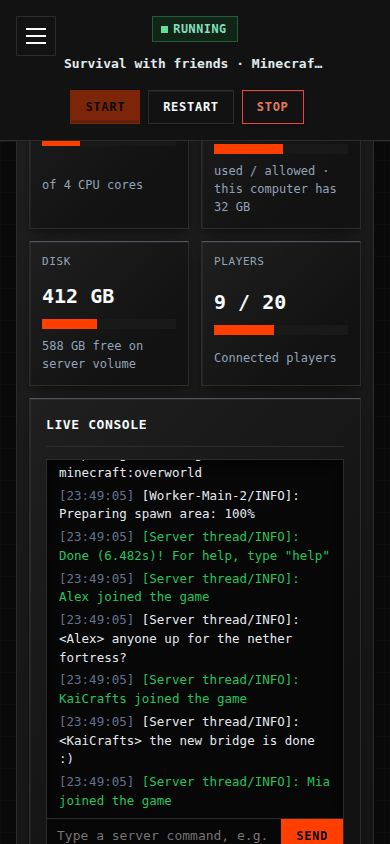Image resolution: width=390 pixels, height=844 pixels.
Task: Stop the server with STOP button
Action: coord(273,107)
